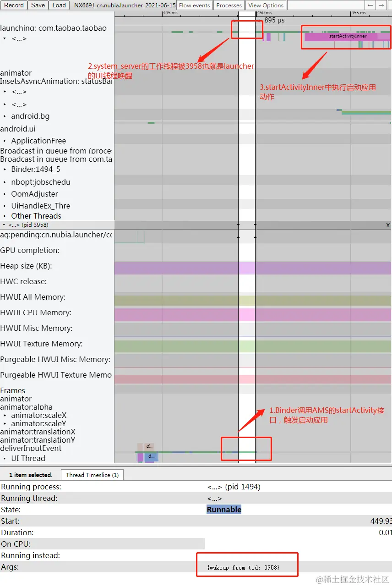
Task: Expand the Other Threads group
Action: [5, 216]
